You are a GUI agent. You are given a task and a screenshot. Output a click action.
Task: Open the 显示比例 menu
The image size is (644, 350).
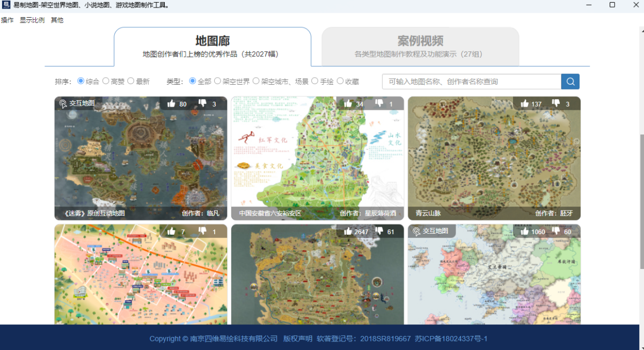tap(32, 20)
